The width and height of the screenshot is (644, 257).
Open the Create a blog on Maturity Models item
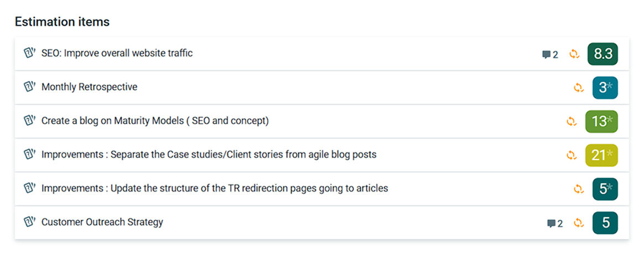click(x=155, y=121)
